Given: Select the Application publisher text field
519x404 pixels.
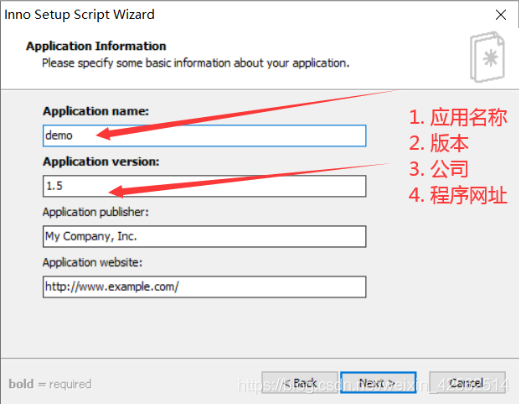Looking at the screenshot, I should click(x=204, y=236).
